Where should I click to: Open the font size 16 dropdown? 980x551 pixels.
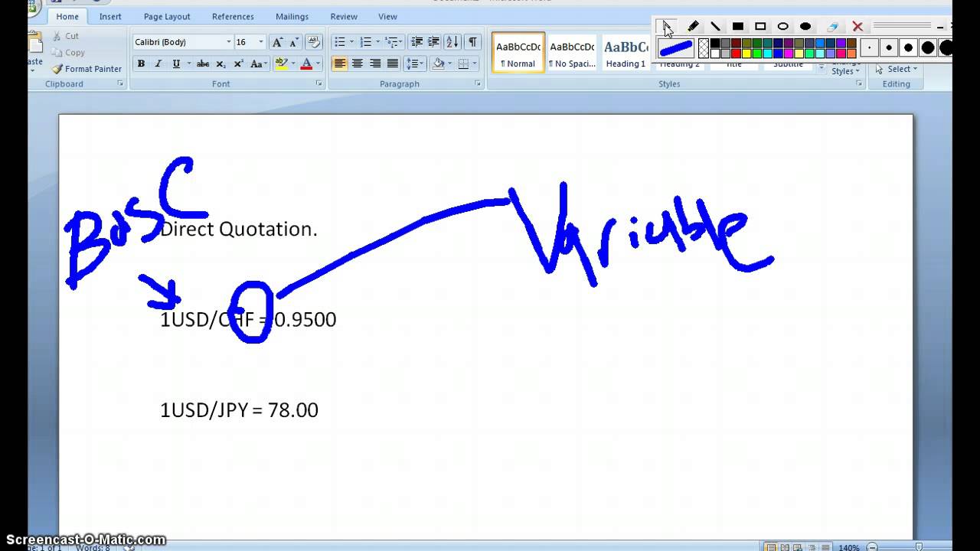click(x=261, y=42)
